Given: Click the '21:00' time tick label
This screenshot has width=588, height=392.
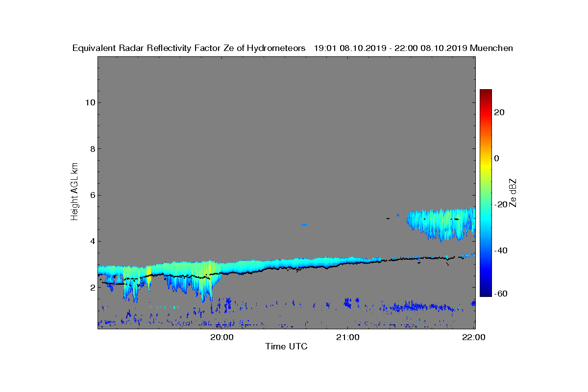Looking at the screenshot, I should point(348,337).
